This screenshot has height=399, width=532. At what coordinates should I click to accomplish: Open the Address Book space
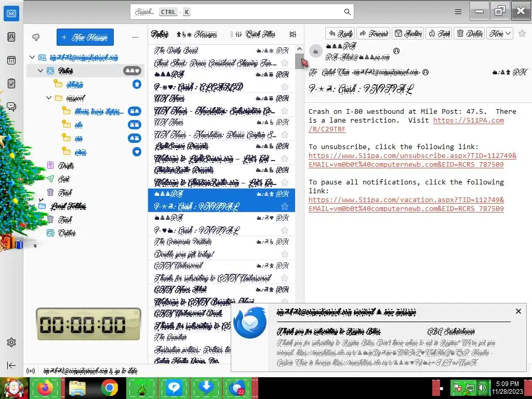pos(11,37)
